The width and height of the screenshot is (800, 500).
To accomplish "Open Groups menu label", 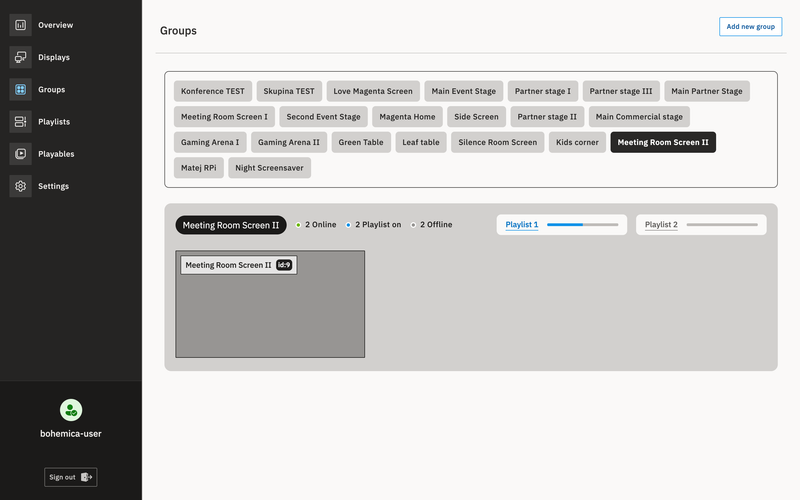I will tap(52, 89).
